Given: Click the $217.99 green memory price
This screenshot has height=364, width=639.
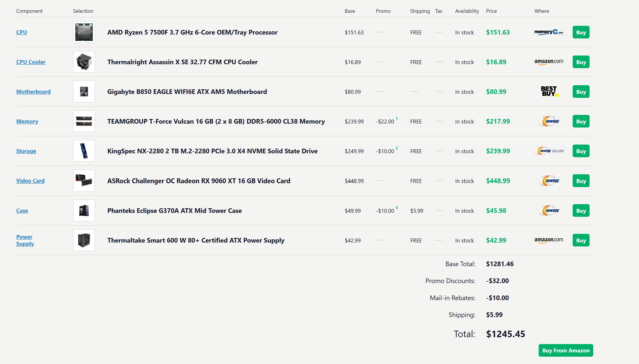Looking at the screenshot, I should [498, 121].
